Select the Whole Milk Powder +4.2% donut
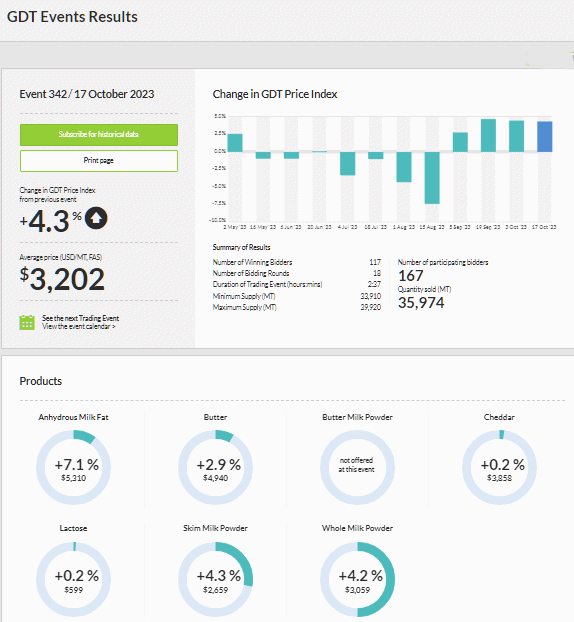This screenshot has width=574, height=622. [357, 579]
